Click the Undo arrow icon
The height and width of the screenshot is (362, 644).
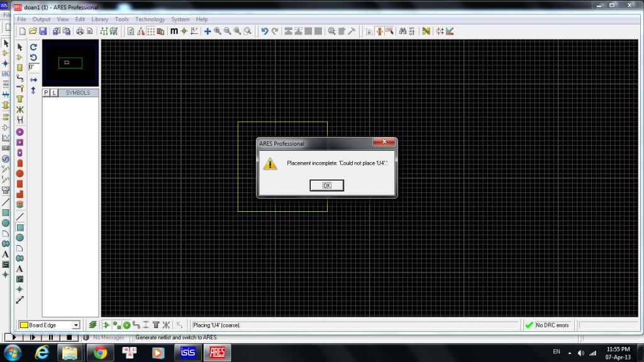pos(265,31)
